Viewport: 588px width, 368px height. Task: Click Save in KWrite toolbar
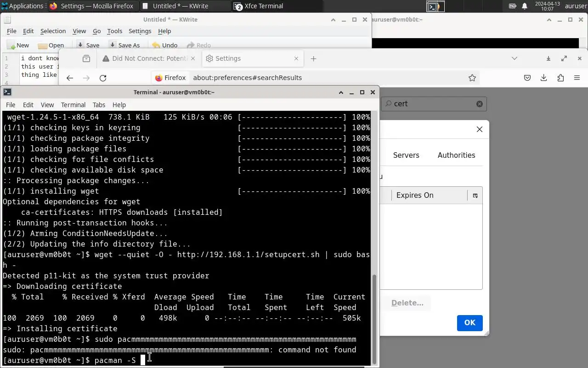tap(88, 45)
